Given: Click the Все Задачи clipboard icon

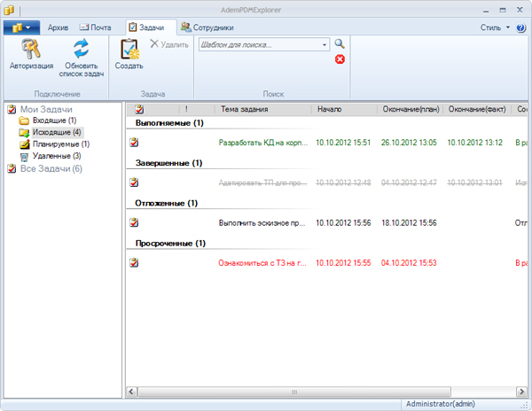Looking at the screenshot, I should pyautogui.click(x=12, y=168).
